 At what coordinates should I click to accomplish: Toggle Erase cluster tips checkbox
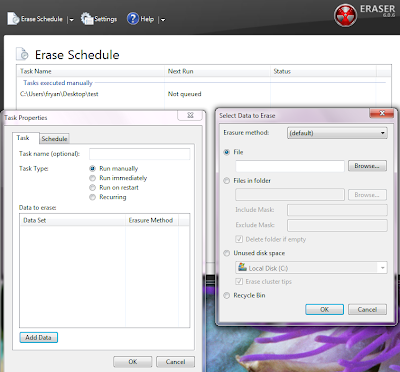pos(239,282)
